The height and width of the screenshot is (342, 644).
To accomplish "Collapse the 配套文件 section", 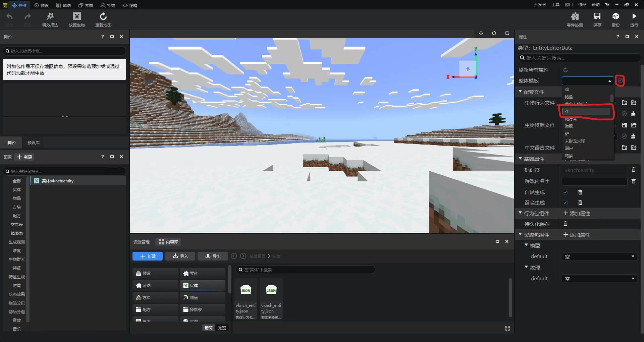I will (x=520, y=92).
